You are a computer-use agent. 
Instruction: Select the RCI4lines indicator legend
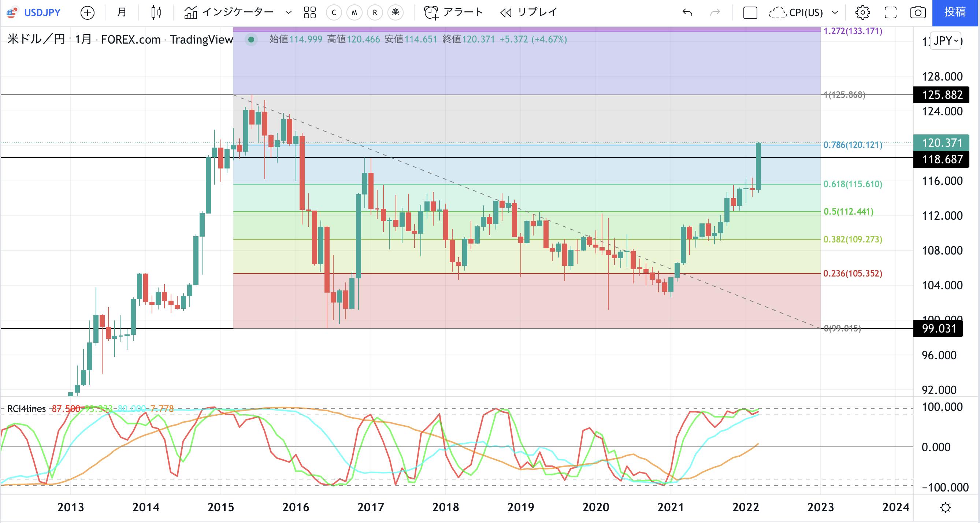(x=27, y=409)
